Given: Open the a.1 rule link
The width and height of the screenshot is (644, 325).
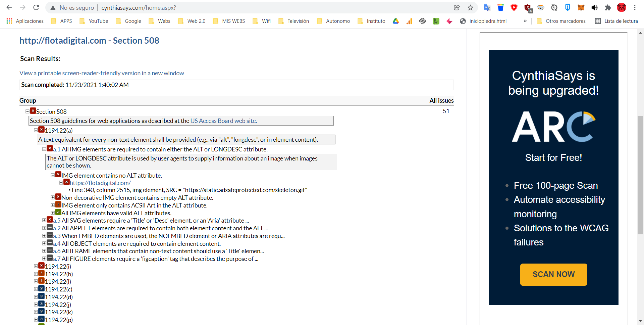Looking at the screenshot, I should (57, 149).
